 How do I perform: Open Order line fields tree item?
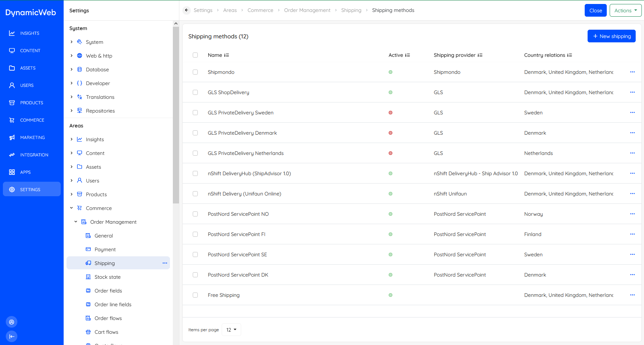[x=113, y=304]
